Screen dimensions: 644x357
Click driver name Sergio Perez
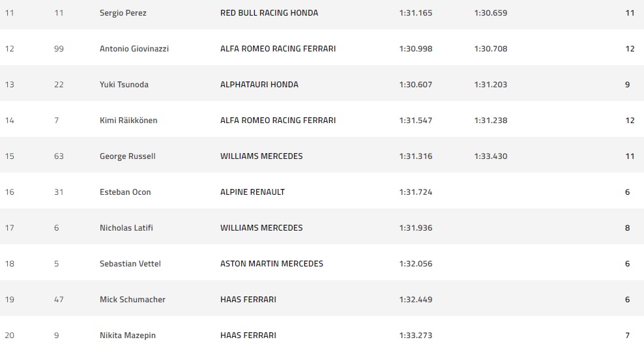point(123,13)
